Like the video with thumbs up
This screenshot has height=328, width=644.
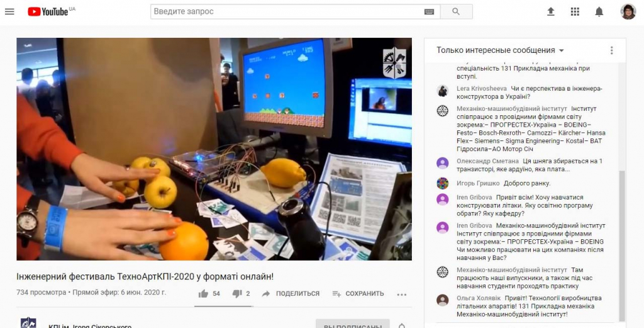click(203, 293)
